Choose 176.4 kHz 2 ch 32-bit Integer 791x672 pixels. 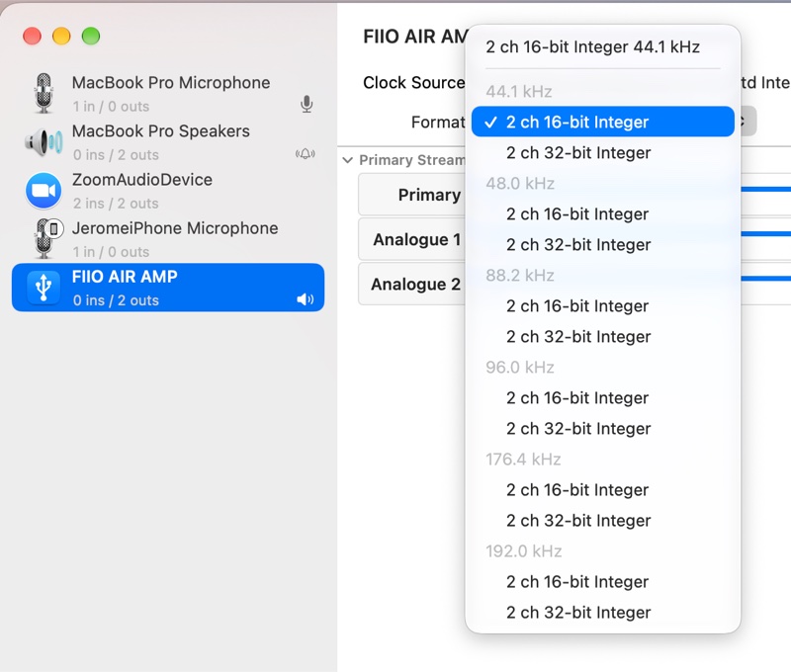tap(603, 520)
